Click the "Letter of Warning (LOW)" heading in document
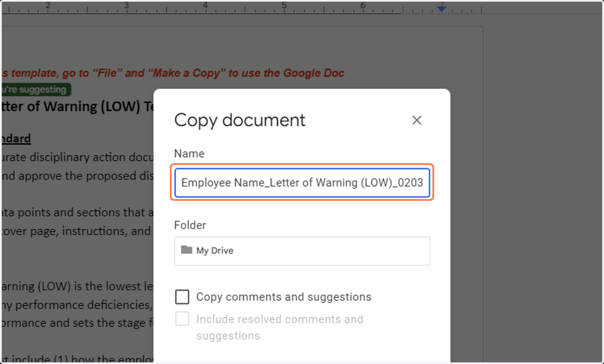 [77, 106]
